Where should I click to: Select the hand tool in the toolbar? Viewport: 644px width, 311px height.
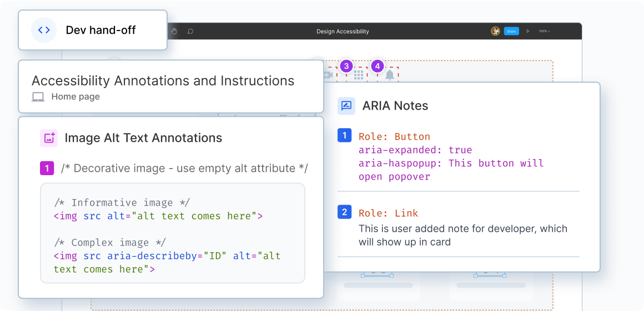click(x=174, y=32)
